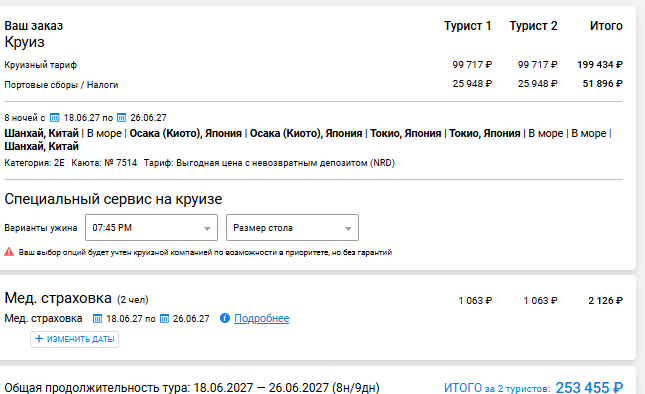
Task: Click the (2 чел) text
Action: click(x=133, y=300)
